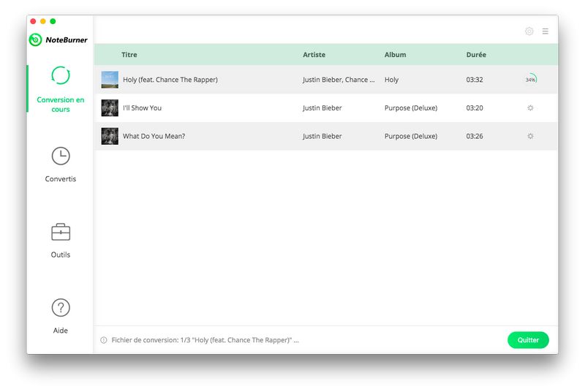Click the Quitter button
The image size is (585, 392).
click(528, 340)
